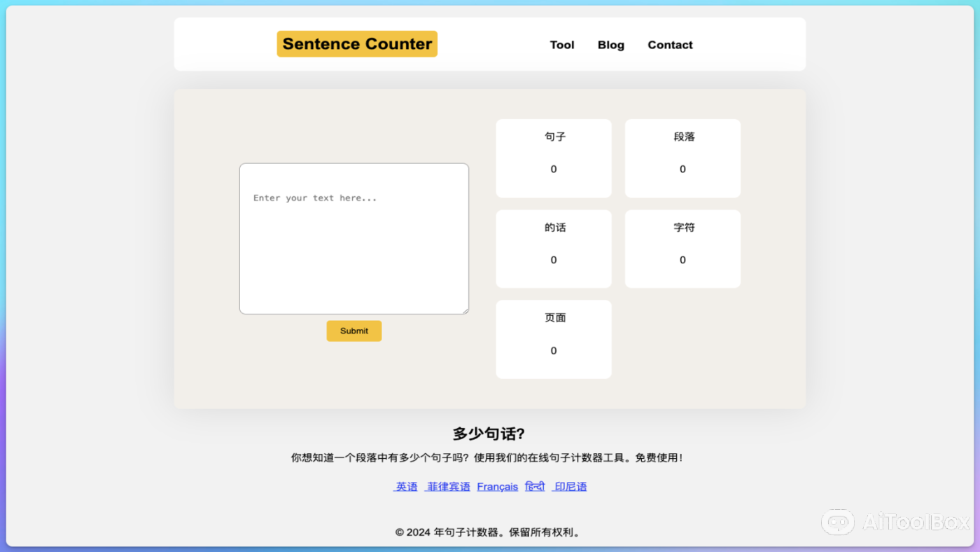The image size is (980, 552).
Task: Open the 菲律宾语 language link
Action: [x=447, y=486]
